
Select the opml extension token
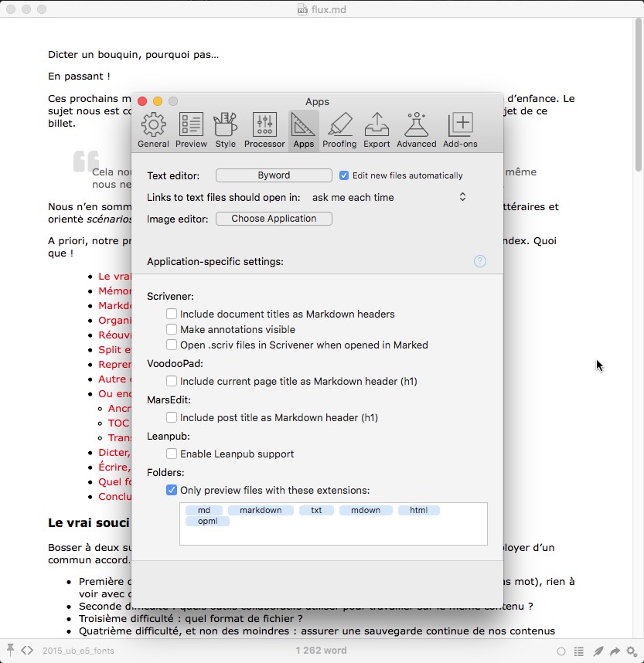[208, 522]
